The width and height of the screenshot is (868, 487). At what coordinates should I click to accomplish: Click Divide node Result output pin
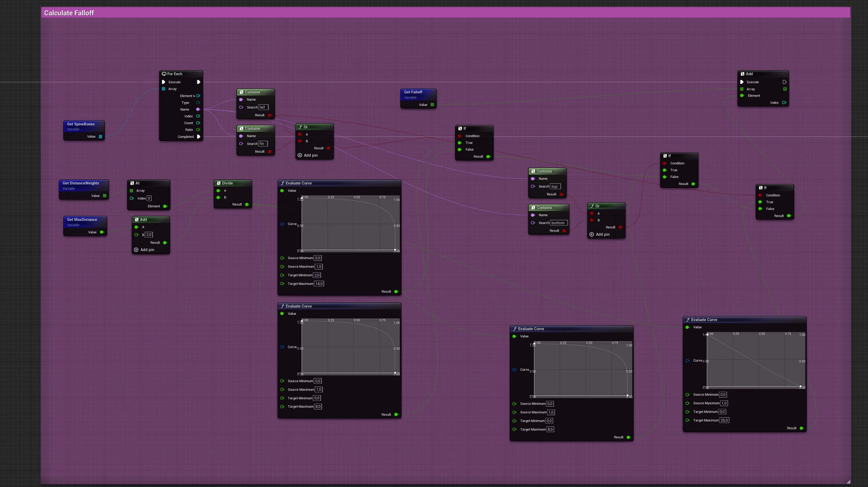pos(247,204)
